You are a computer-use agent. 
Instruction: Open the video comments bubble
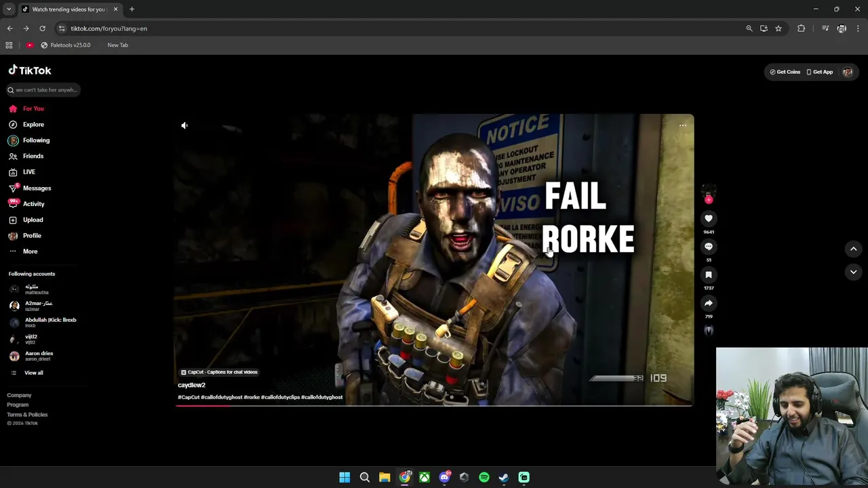tap(709, 247)
